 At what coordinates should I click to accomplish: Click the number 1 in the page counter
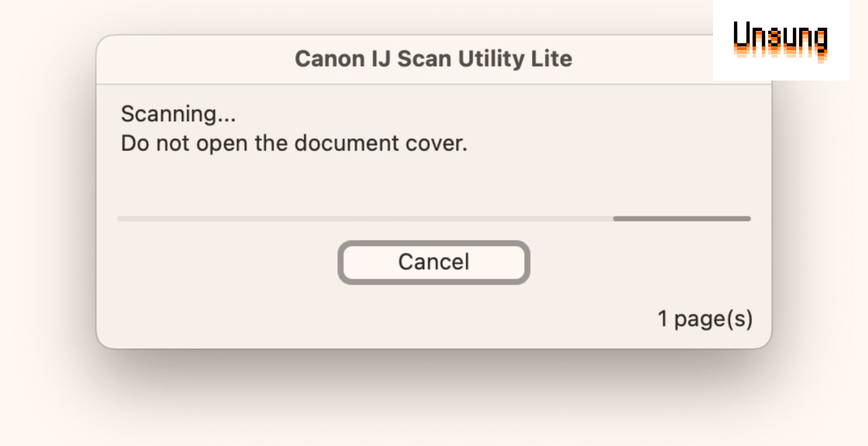coord(663,319)
